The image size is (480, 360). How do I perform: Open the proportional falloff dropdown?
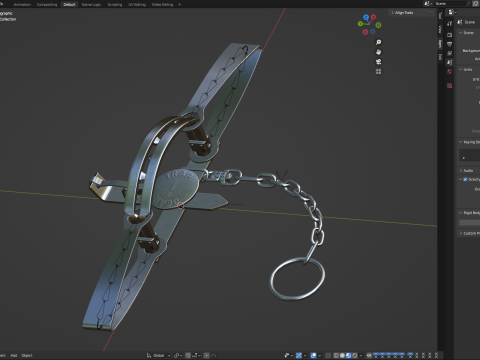point(214,355)
